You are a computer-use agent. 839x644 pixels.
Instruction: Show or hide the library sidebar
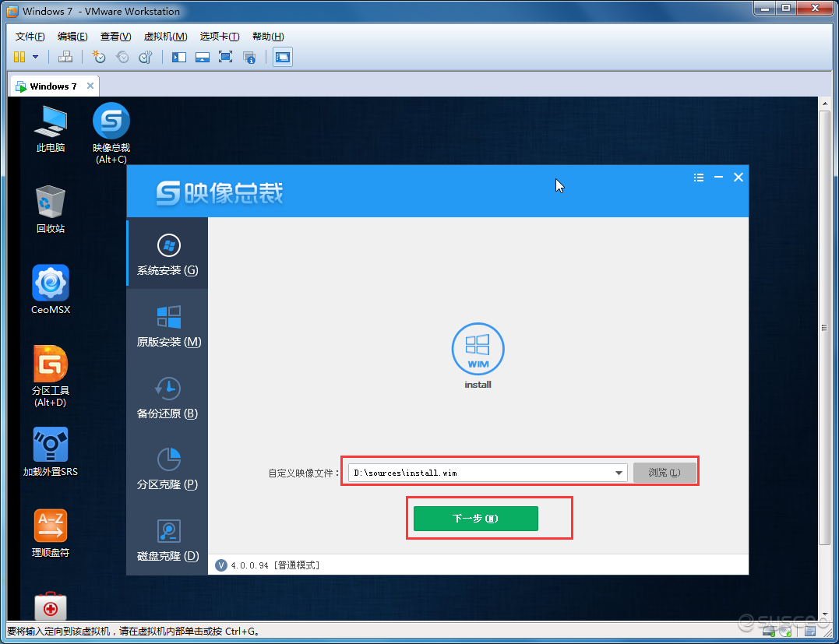tap(178, 57)
